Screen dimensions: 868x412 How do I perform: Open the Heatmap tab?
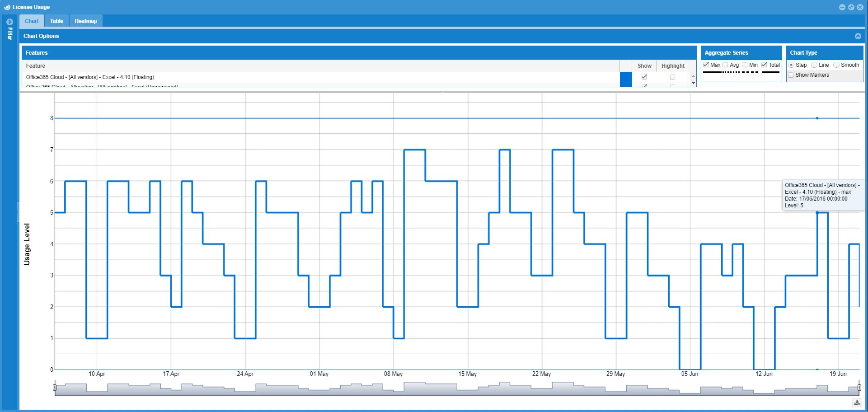coord(86,21)
